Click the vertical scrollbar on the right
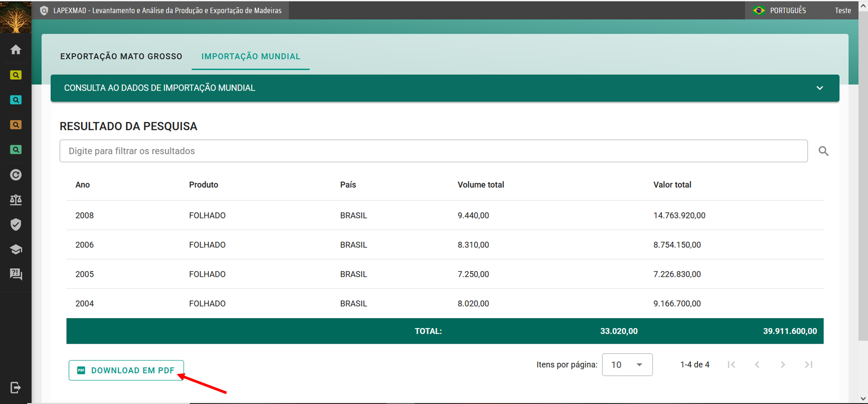 tap(863, 174)
